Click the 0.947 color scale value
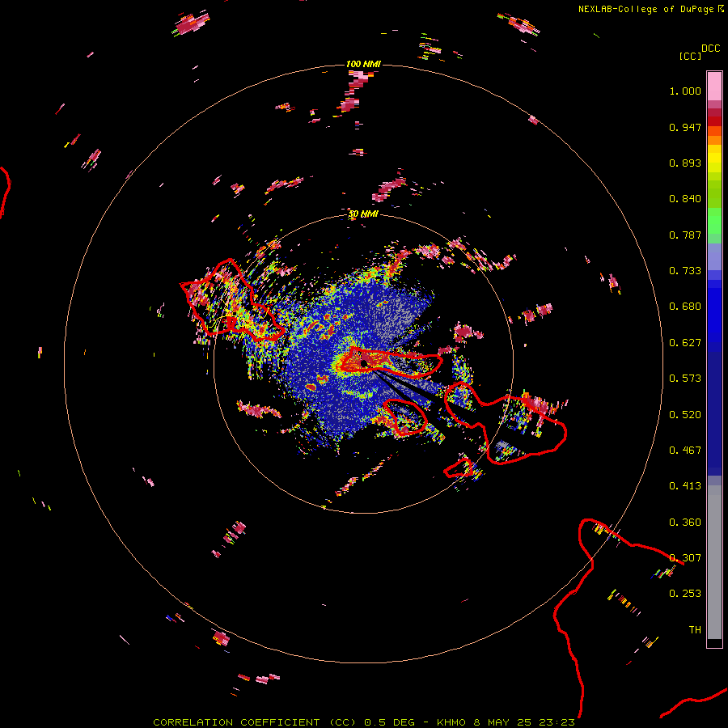The width and height of the screenshot is (728, 728). pyautogui.click(x=685, y=127)
